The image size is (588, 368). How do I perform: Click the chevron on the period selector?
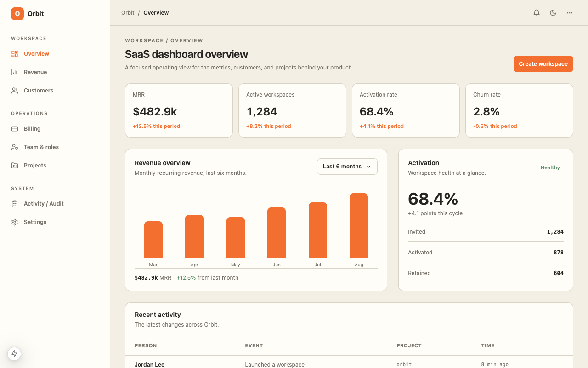pyautogui.click(x=368, y=167)
